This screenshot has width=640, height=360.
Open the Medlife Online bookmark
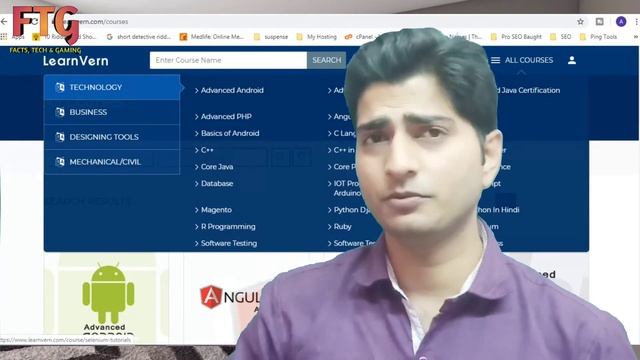tap(212, 37)
